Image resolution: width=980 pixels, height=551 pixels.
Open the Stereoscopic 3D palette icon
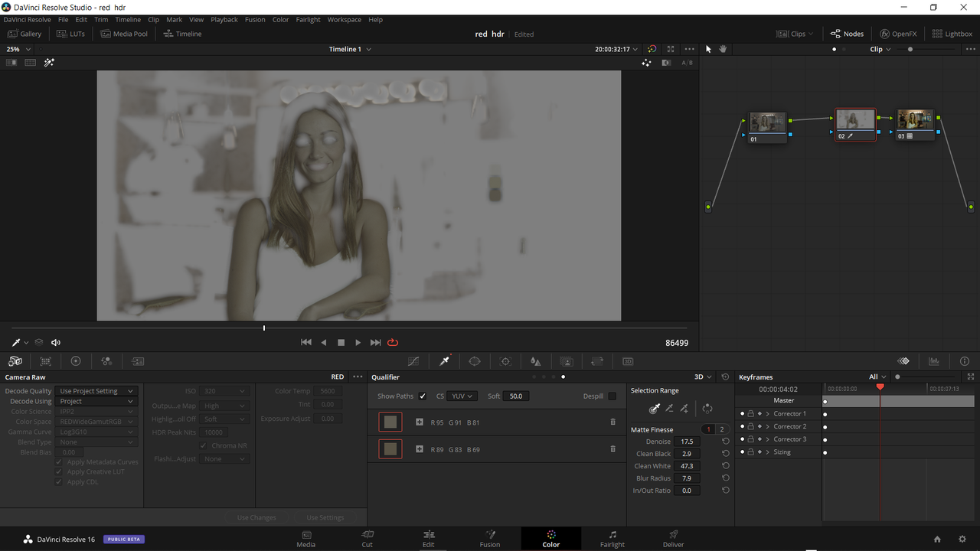tap(628, 361)
